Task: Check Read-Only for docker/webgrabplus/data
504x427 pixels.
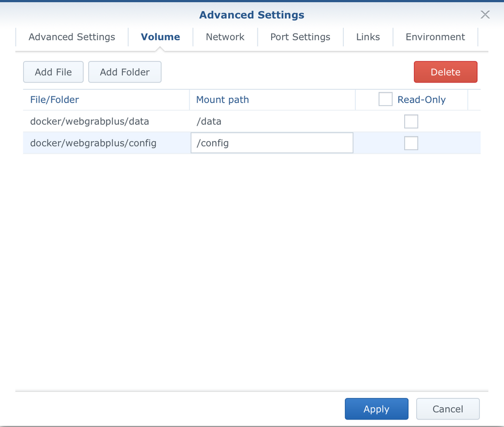Action: click(x=411, y=121)
